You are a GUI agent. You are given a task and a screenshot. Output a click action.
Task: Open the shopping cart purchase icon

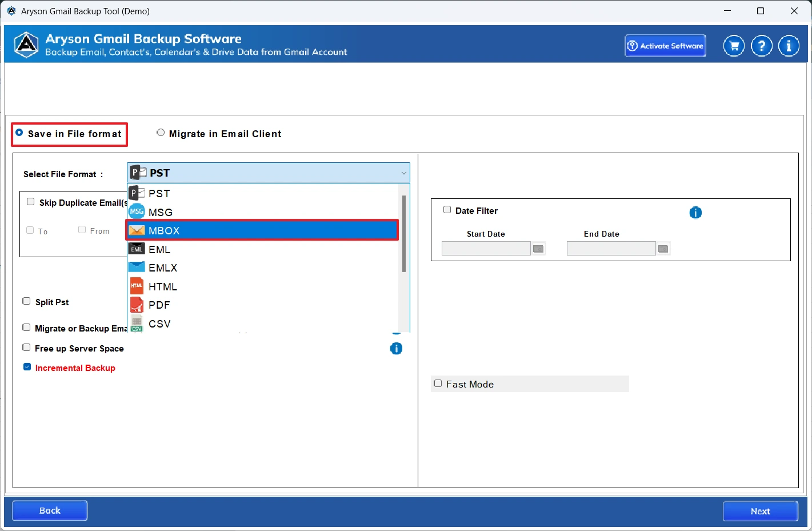point(734,46)
